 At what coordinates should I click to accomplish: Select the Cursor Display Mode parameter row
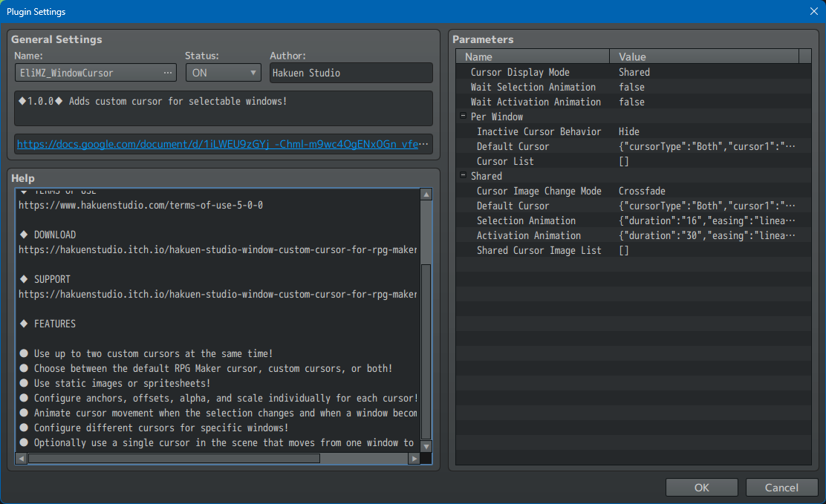(x=633, y=72)
